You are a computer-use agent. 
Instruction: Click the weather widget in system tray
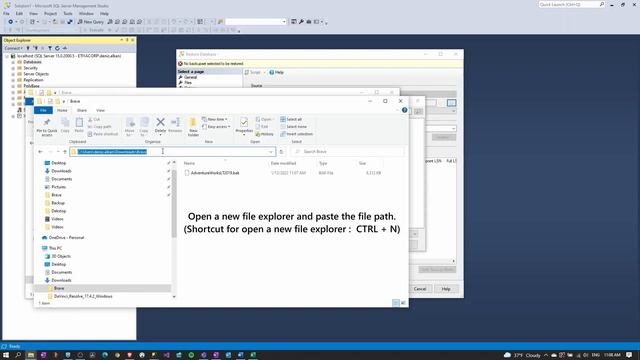pyautogui.click(x=522, y=355)
